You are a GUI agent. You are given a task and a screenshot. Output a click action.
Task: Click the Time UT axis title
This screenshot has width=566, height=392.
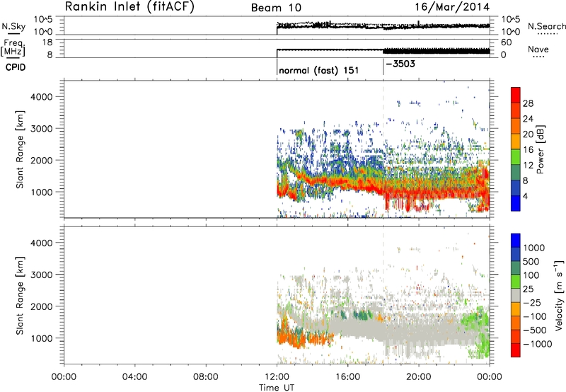[x=277, y=388]
